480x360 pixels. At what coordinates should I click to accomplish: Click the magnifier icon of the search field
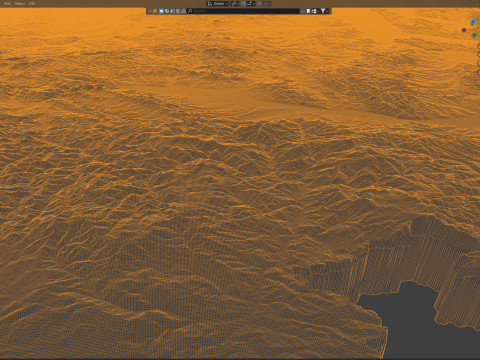point(190,11)
